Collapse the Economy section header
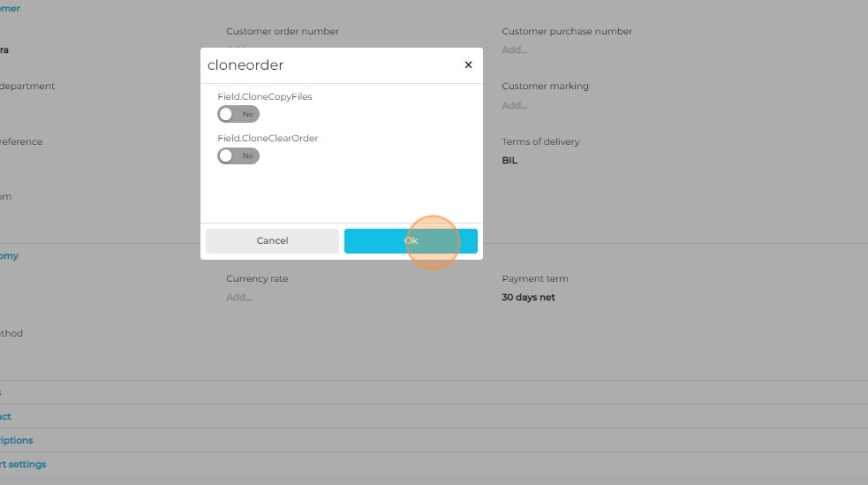This screenshot has height=485, width=868. click(x=9, y=256)
